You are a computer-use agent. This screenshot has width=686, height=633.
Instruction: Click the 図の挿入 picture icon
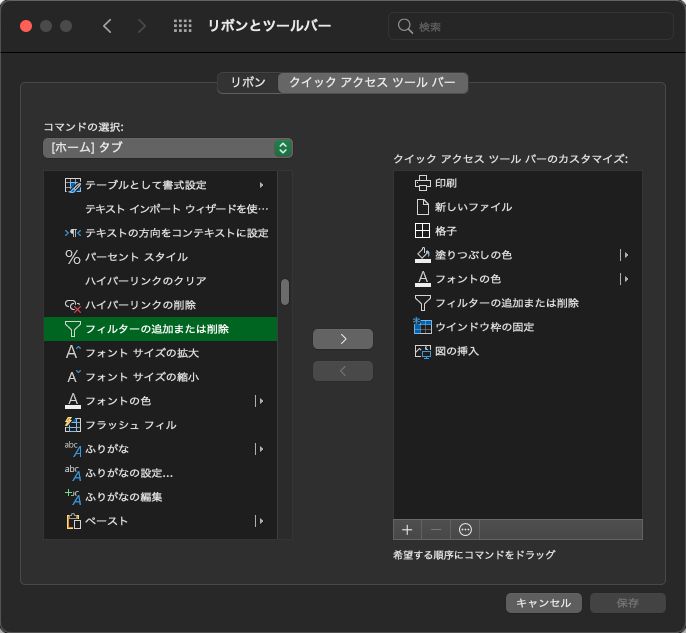click(422, 351)
